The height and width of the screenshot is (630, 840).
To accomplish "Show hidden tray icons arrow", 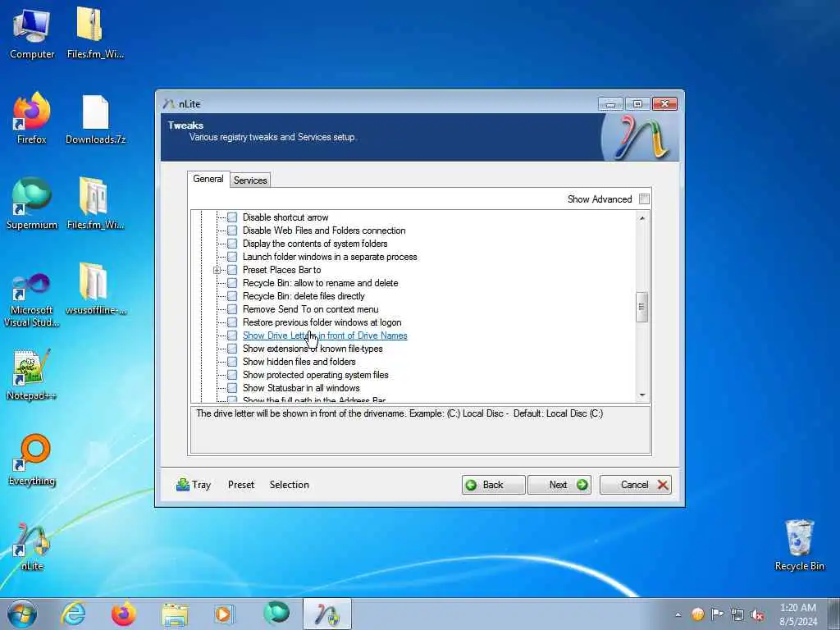I will point(678,614).
